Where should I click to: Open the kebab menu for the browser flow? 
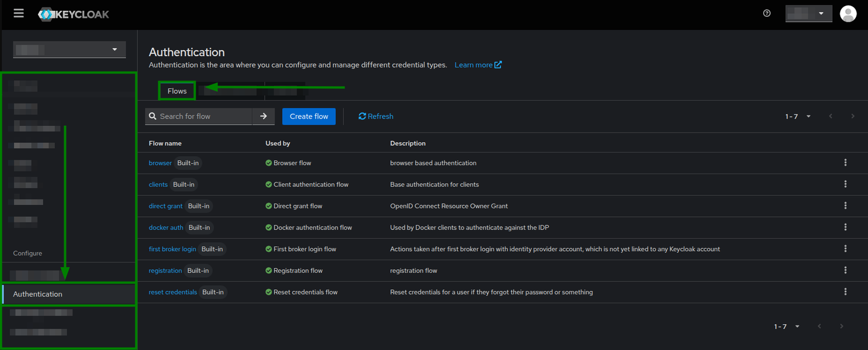tap(845, 163)
